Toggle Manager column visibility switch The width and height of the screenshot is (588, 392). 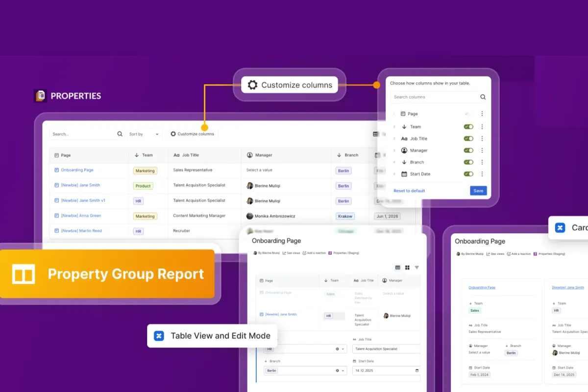coord(468,150)
